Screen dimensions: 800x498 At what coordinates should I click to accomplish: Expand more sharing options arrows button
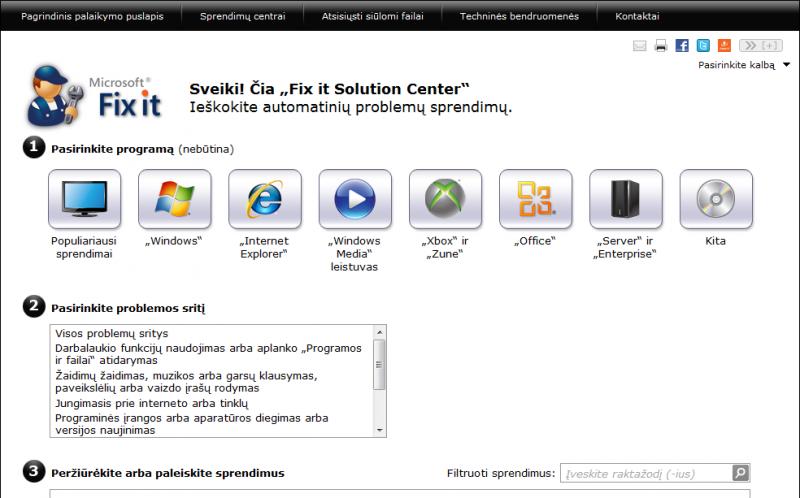[760, 45]
